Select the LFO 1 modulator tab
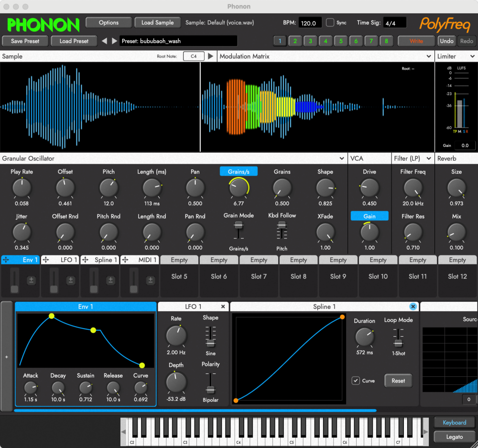The height and width of the screenshot is (448, 478). pyautogui.click(x=60, y=260)
